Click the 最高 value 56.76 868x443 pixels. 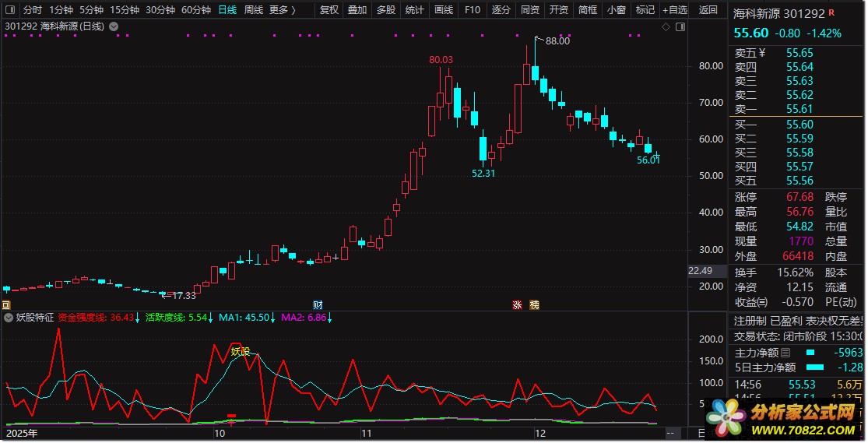tap(800, 212)
